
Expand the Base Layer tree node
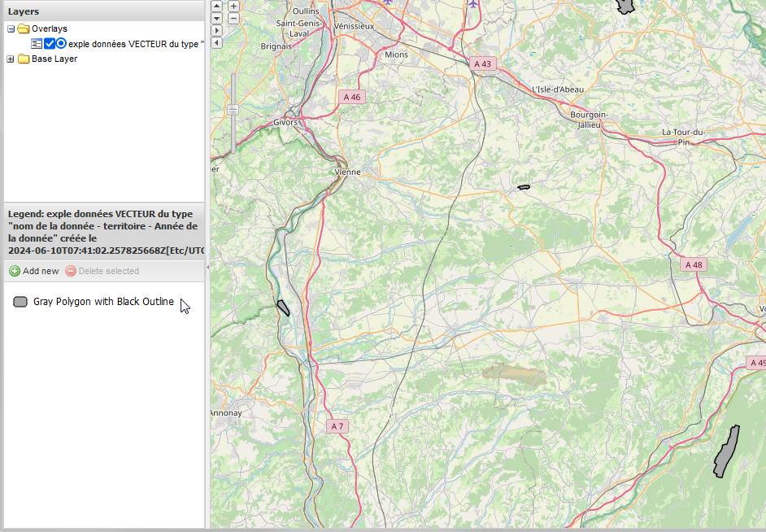[x=11, y=59]
